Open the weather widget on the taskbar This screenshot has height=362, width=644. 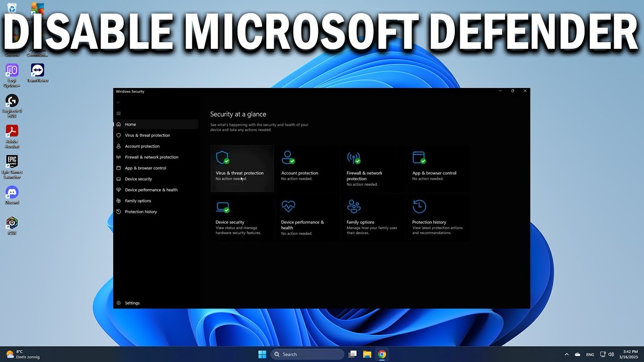[x=23, y=354]
